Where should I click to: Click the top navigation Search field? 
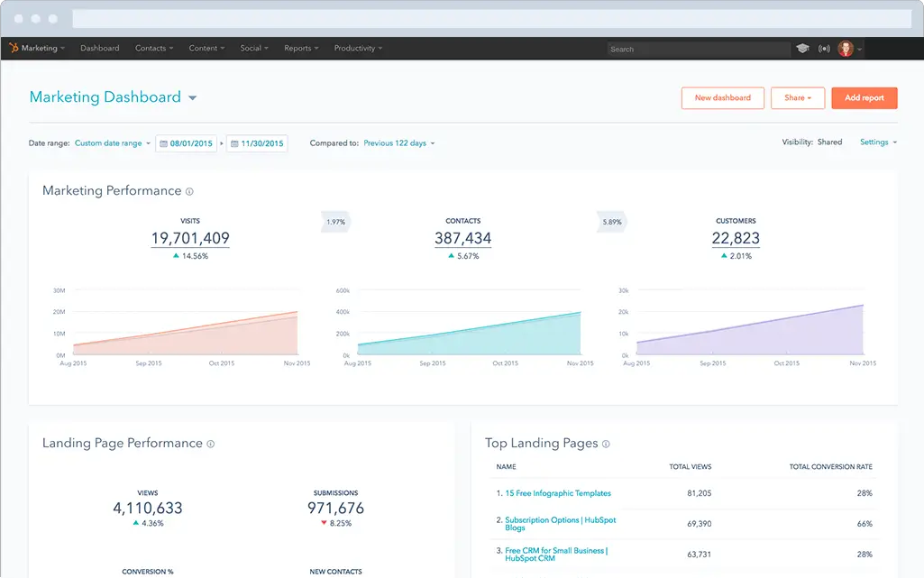[699, 49]
